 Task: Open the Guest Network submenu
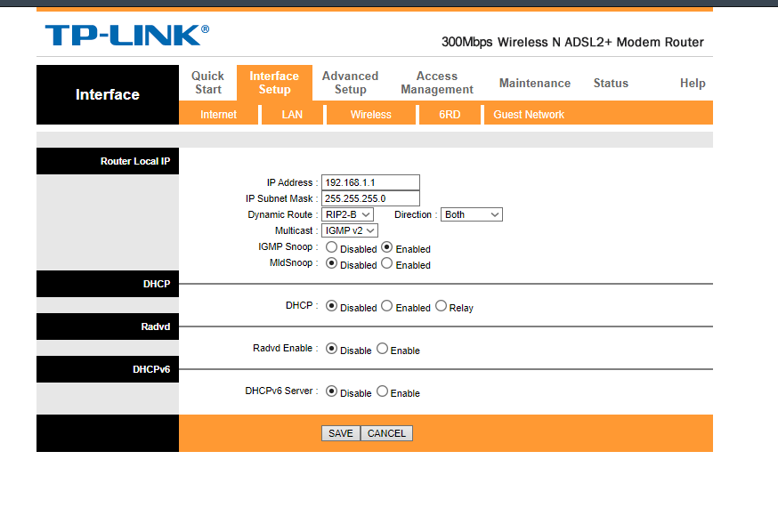click(x=529, y=115)
